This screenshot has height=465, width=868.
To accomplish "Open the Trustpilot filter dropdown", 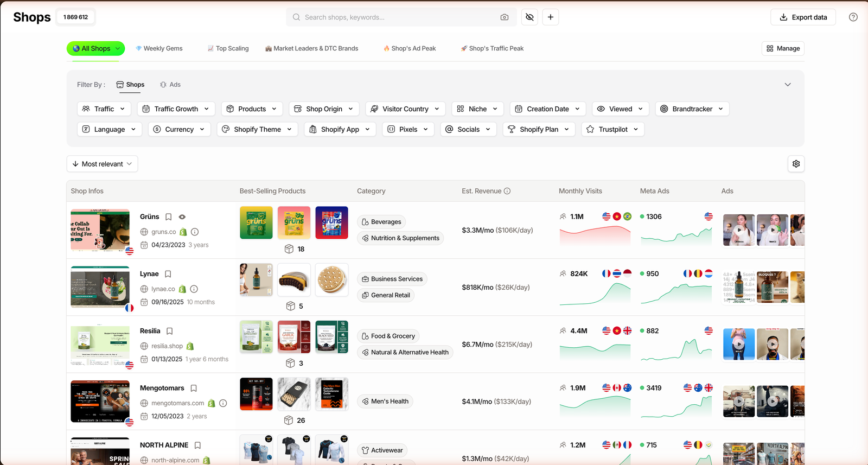I will coord(613,130).
